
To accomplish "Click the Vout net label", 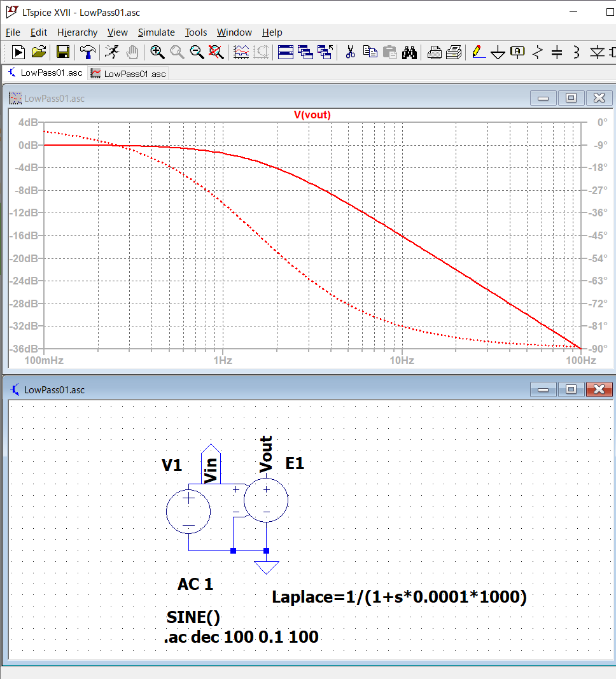I will (x=266, y=454).
